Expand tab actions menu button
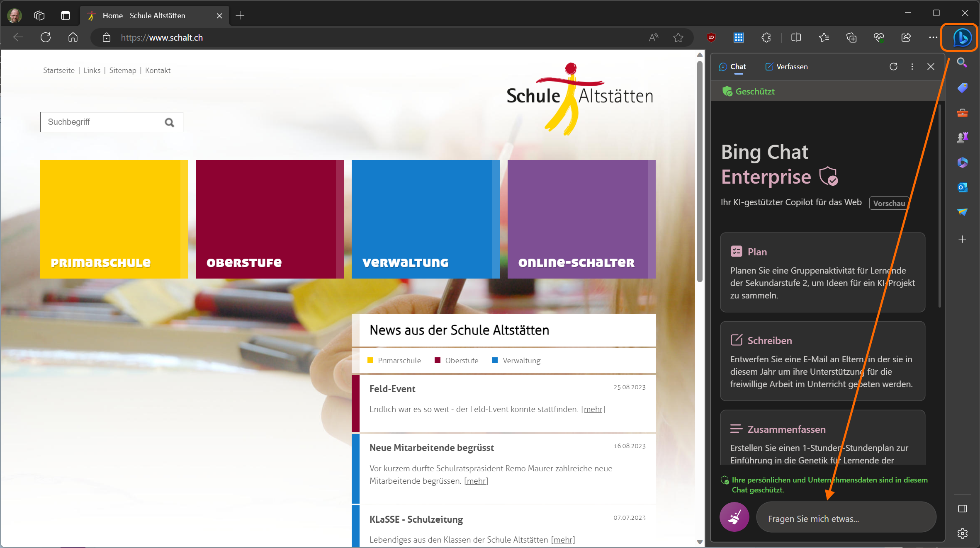Viewport: 980px width, 548px height. click(x=66, y=16)
